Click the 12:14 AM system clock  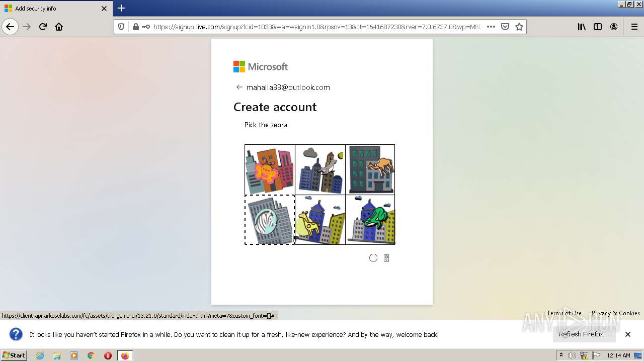tap(618, 355)
